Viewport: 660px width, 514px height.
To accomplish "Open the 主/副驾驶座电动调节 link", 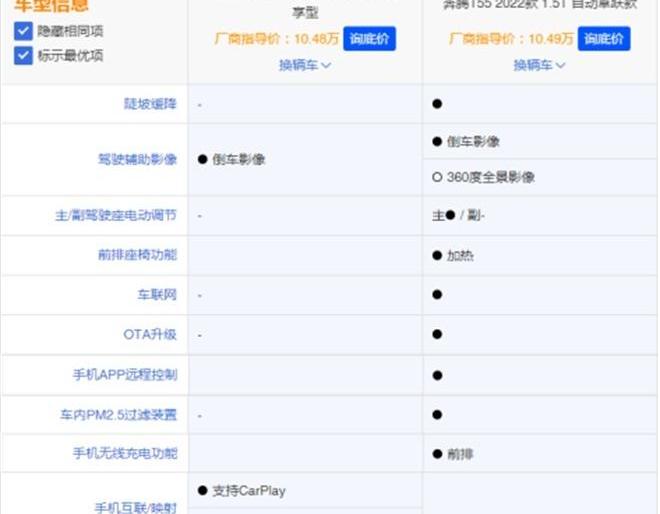I will [x=116, y=216].
